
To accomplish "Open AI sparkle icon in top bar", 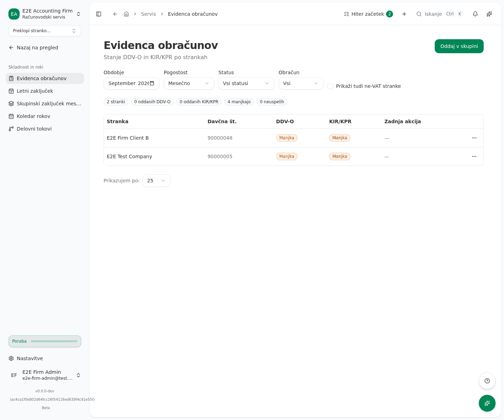I will [489, 14].
